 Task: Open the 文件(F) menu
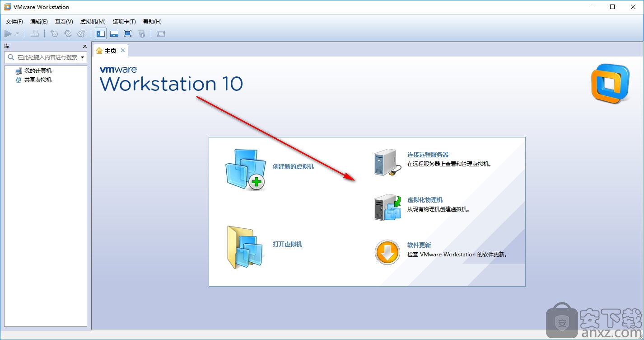pos(14,22)
